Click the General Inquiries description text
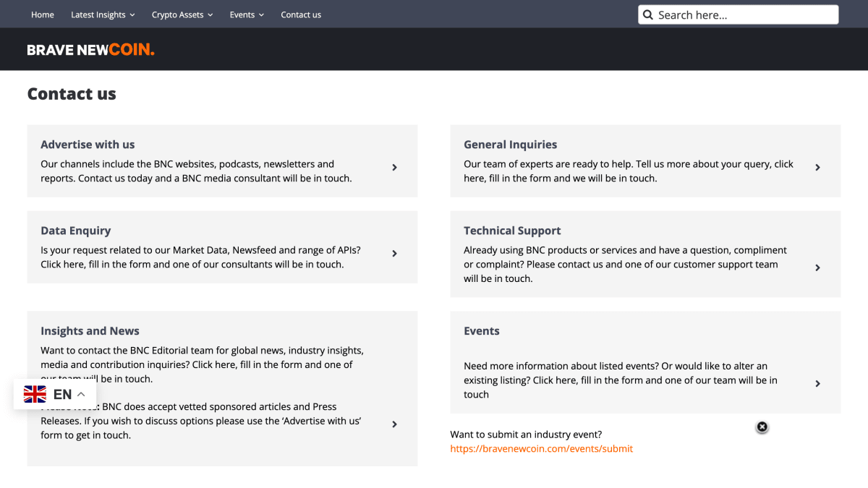The width and height of the screenshot is (868, 488). tap(629, 171)
